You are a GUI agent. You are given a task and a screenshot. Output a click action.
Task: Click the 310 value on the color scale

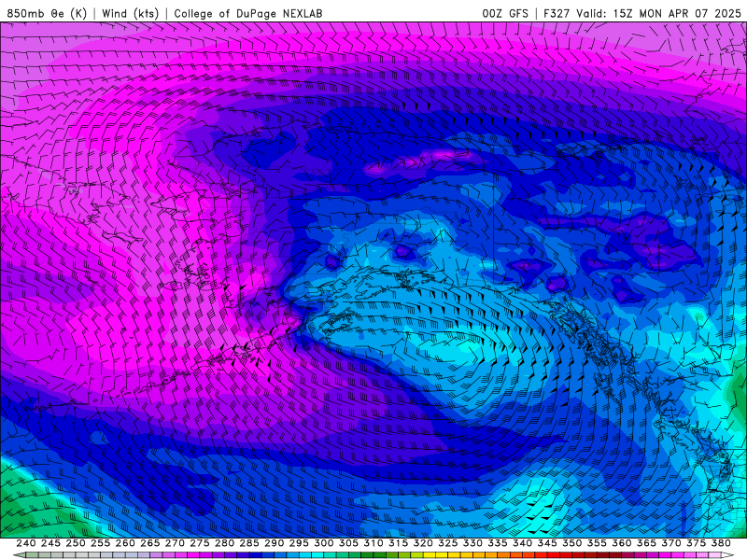[373, 543]
